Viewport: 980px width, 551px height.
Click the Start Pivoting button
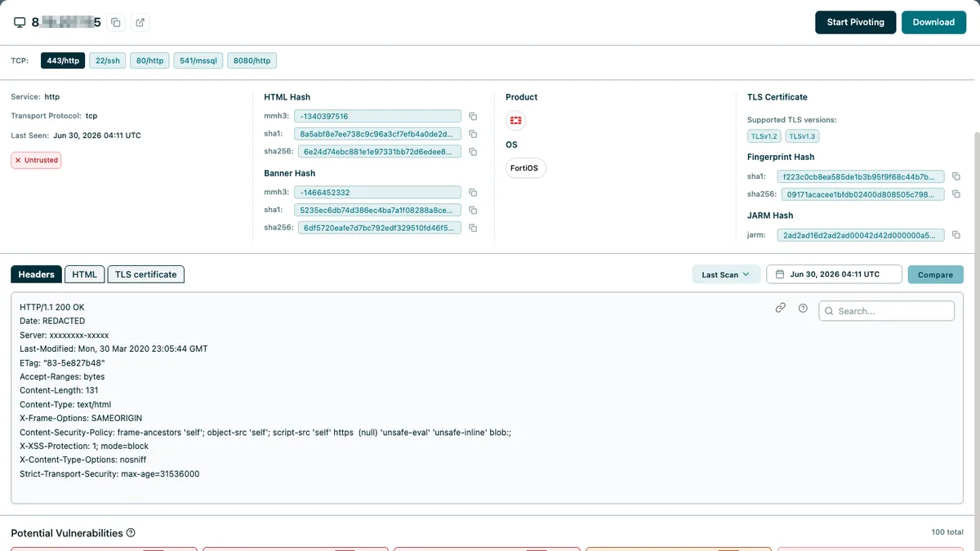(855, 22)
